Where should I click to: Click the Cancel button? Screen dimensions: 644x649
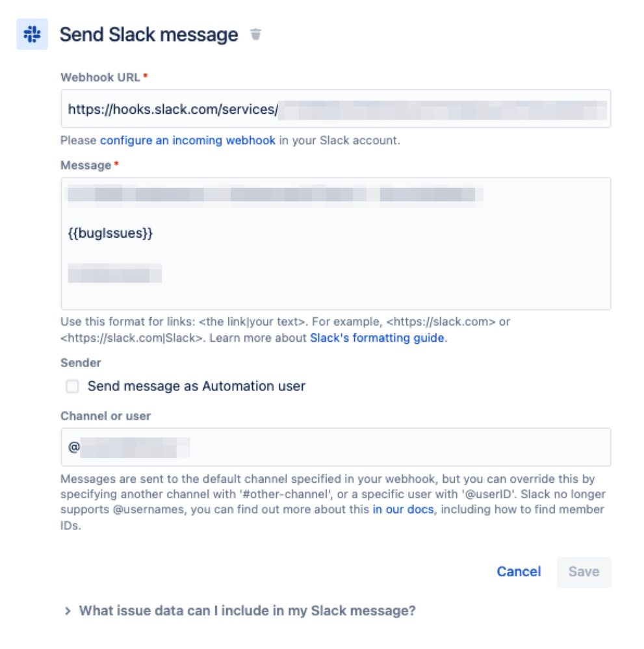tap(519, 572)
